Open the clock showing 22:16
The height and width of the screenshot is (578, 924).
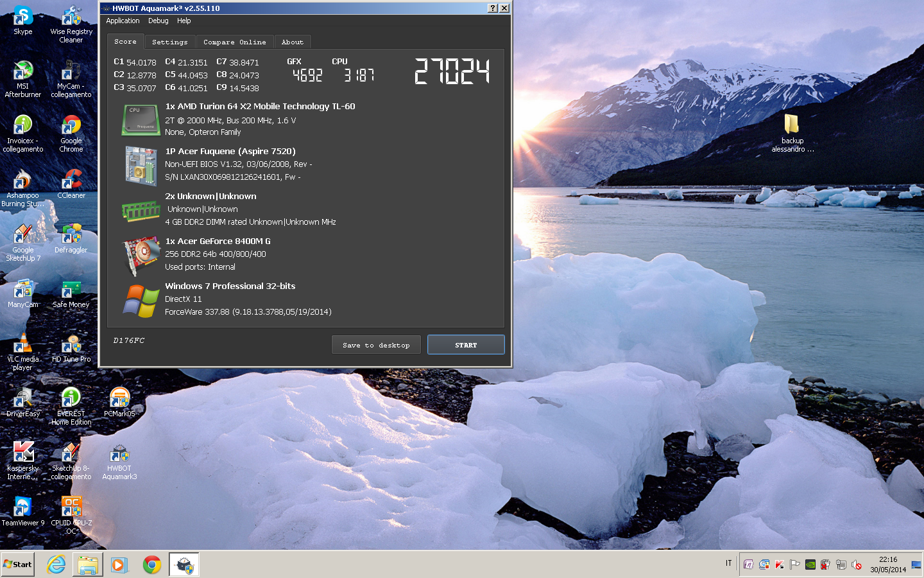[x=888, y=565]
